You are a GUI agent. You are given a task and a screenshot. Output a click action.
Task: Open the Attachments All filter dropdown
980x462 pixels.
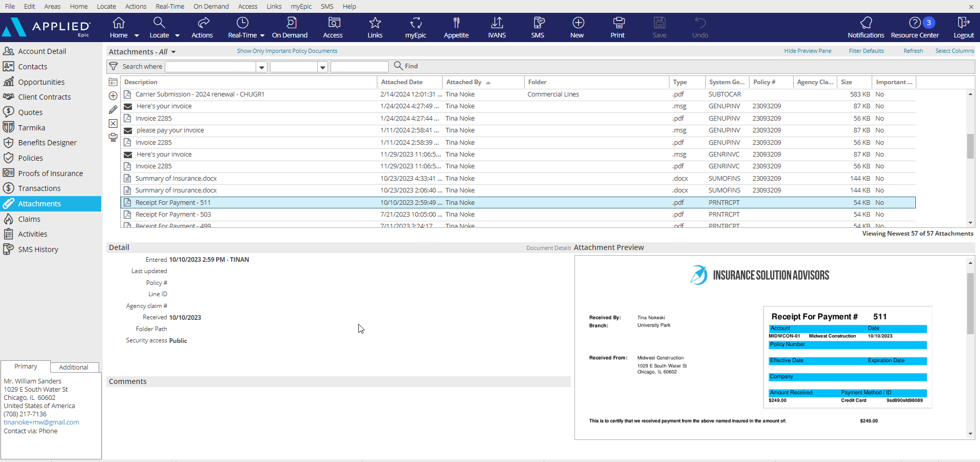(x=174, y=51)
